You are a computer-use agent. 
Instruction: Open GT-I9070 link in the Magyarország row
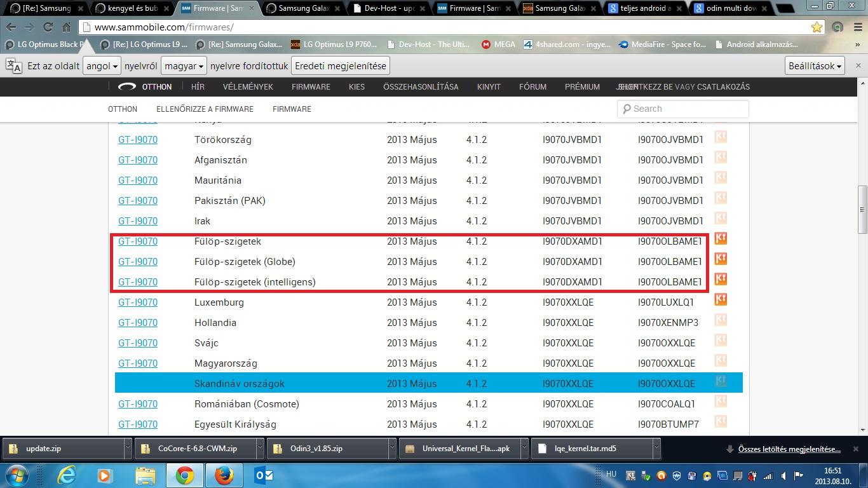coord(138,363)
